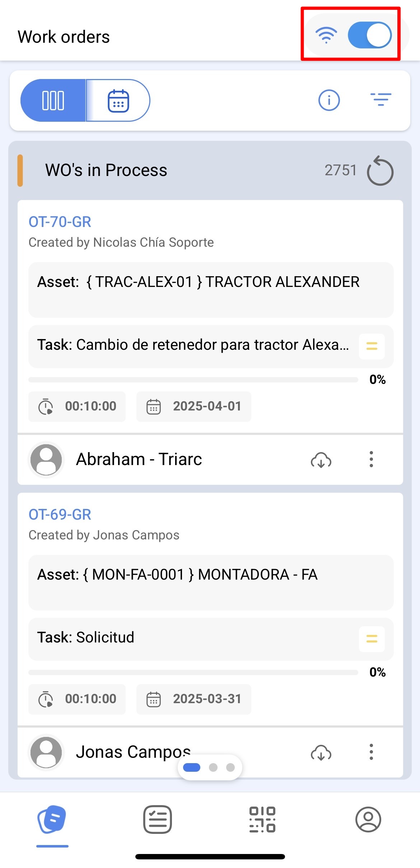Viewport: 420px width, 868px height.
Task: Open the QR code scanner tab
Action: point(262,820)
